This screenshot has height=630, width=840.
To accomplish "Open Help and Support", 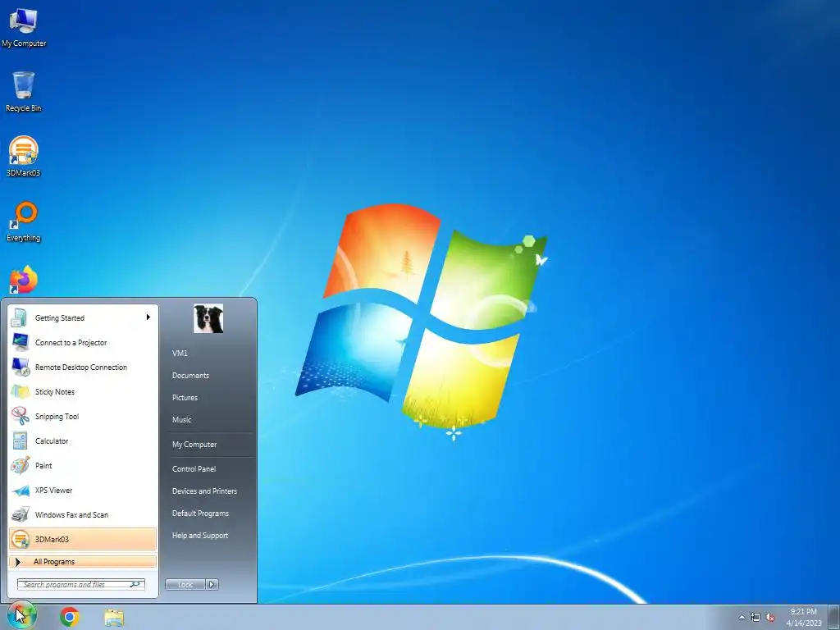I will (x=200, y=535).
